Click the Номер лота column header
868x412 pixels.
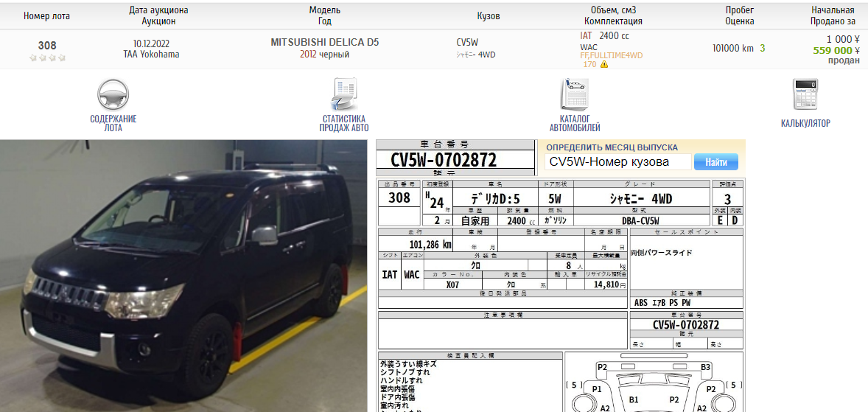[x=47, y=16]
